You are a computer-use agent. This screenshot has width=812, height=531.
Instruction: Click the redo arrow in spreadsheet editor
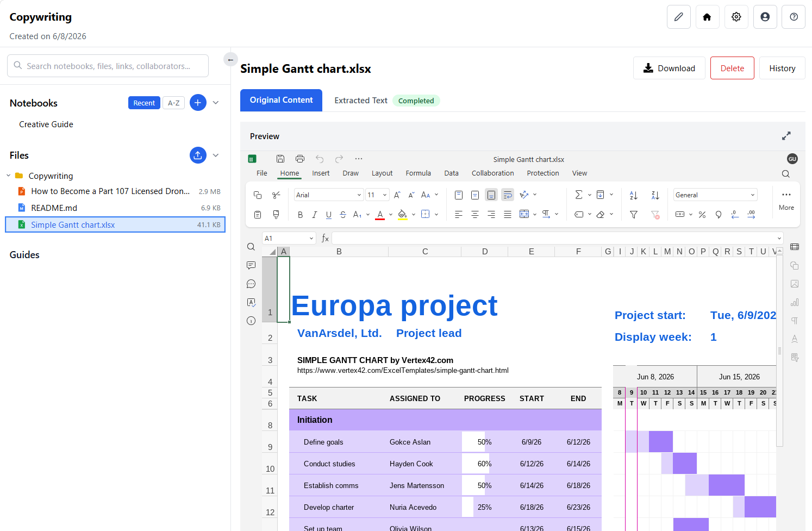(x=339, y=159)
